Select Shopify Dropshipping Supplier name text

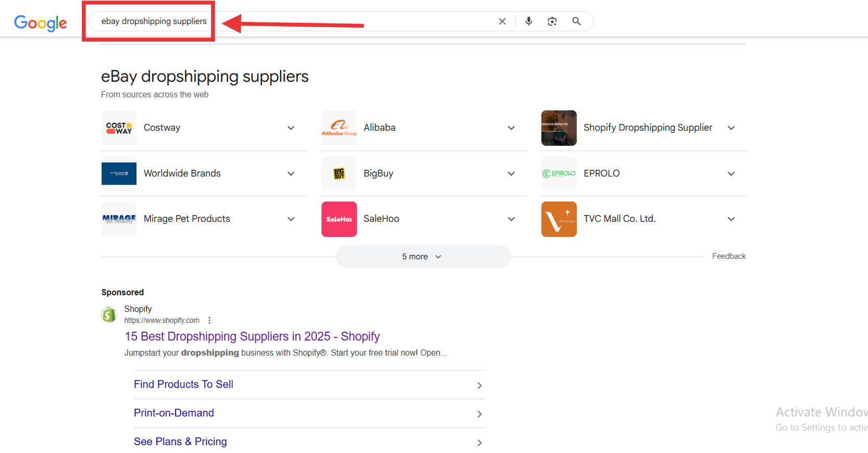(648, 128)
